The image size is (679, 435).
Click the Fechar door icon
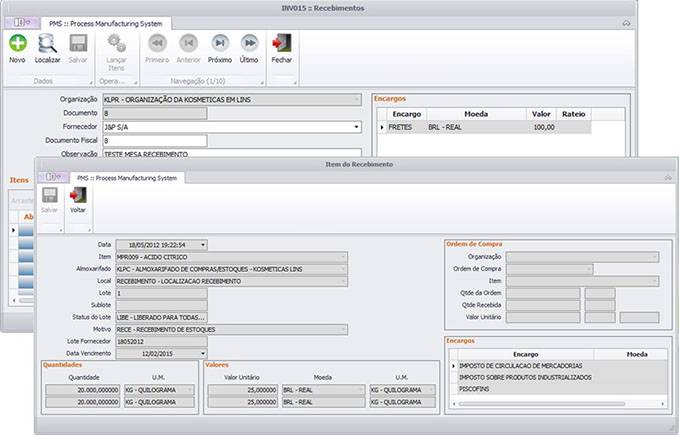point(282,43)
